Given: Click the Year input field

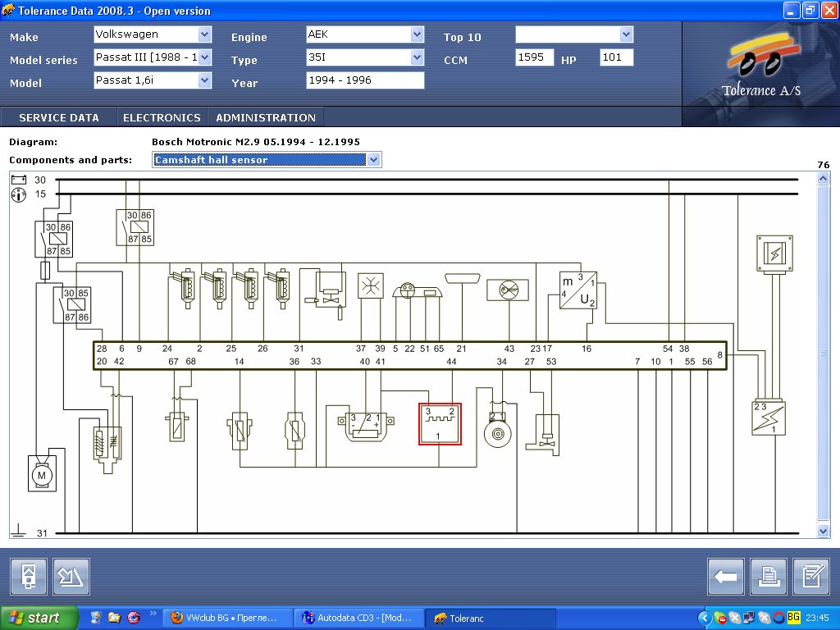Looking at the screenshot, I should coord(365,80).
